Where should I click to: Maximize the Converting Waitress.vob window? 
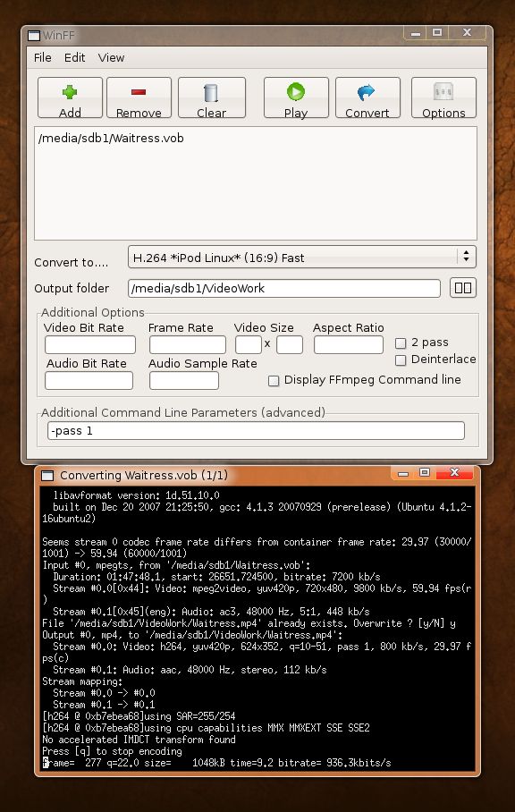[425, 472]
